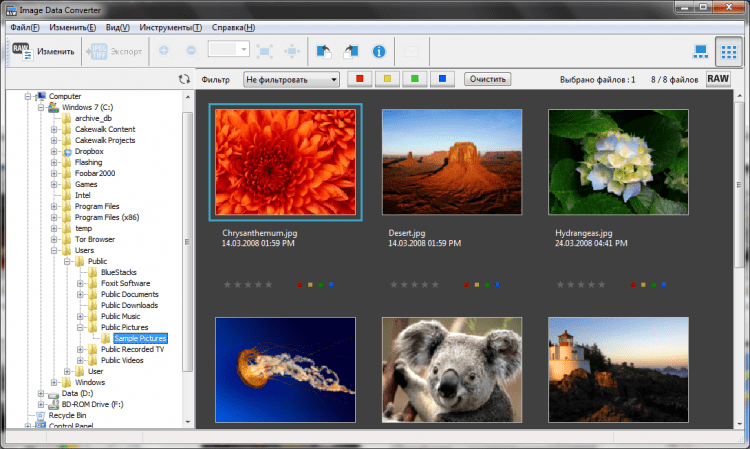Select the Dropbox folder in tree
This screenshot has width=750, height=449.
[88, 152]
